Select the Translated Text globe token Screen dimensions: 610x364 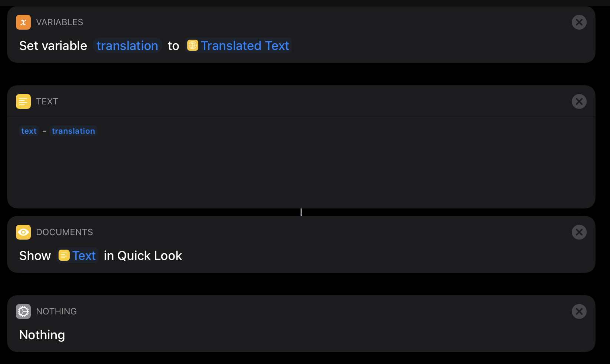(x=238, y=46)
